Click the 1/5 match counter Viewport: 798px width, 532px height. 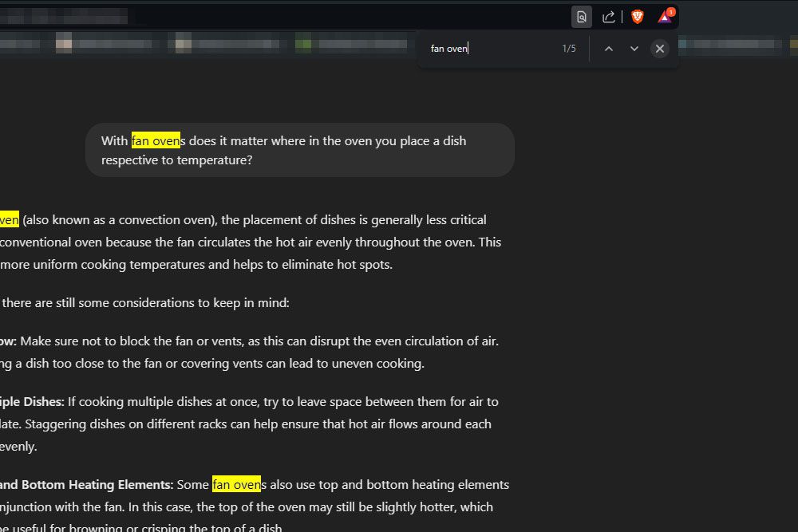(569, 49)
